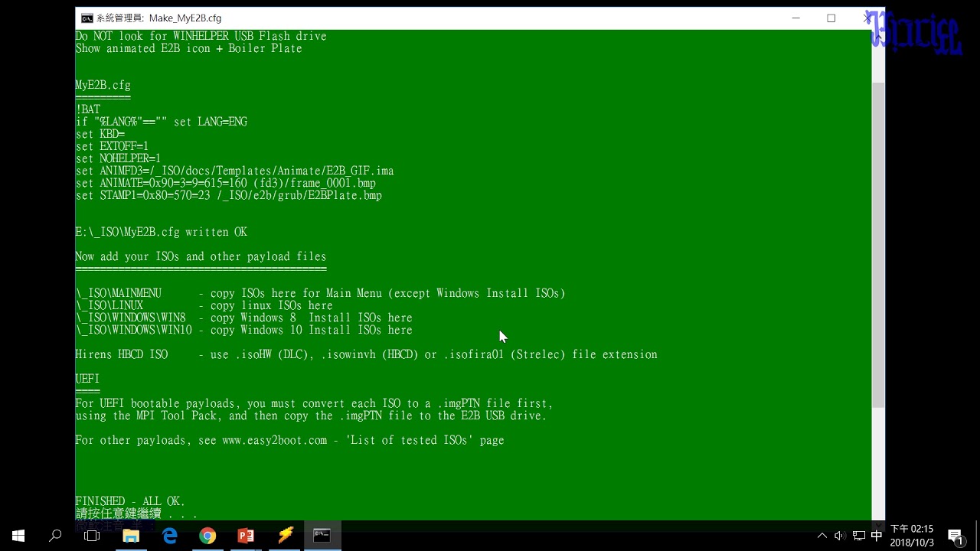The height and width of the screenshot is (551, 980).
Task: Click the '\_ISO\WINDOWS\WIN8' line
Action: (243, 318)
